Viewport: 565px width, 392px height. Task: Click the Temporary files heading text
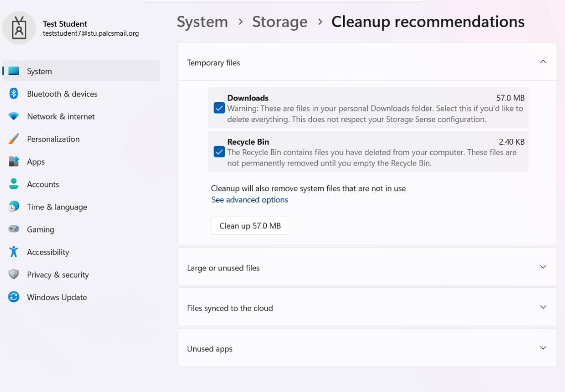(213, 63)
